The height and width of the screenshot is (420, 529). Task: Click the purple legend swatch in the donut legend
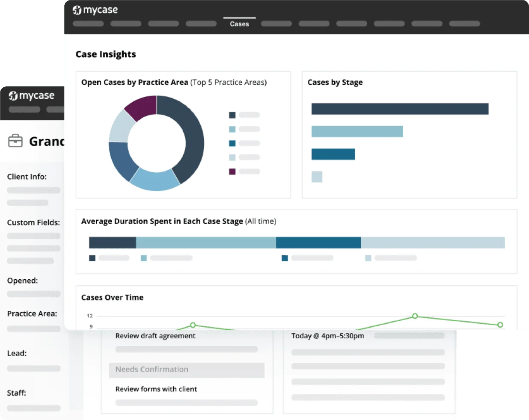(x=232, y=172)
